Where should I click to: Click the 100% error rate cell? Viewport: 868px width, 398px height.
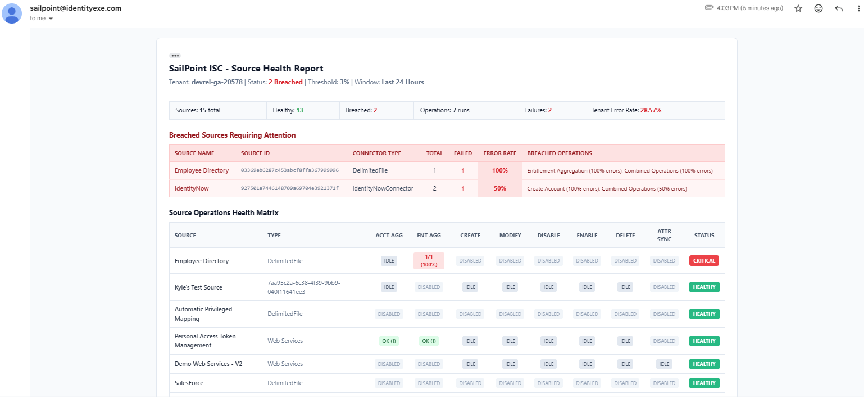[x=500, y=170]
